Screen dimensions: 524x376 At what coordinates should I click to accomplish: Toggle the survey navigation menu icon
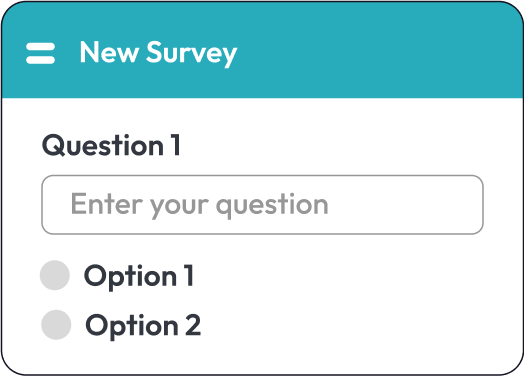point(40,53)
